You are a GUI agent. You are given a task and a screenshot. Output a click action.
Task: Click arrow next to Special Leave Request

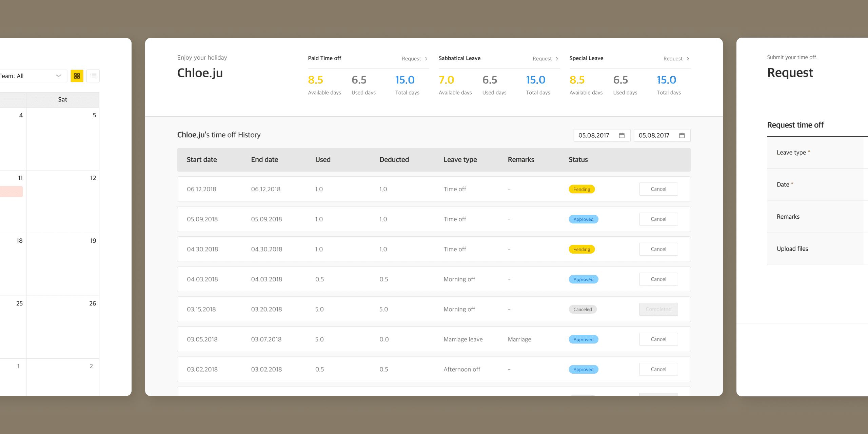pyautogui.click(x=688, y=59)
